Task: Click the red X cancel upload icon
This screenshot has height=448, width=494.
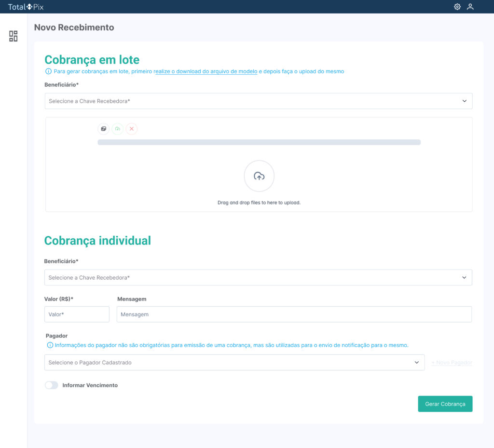Action: pos(131,129)
